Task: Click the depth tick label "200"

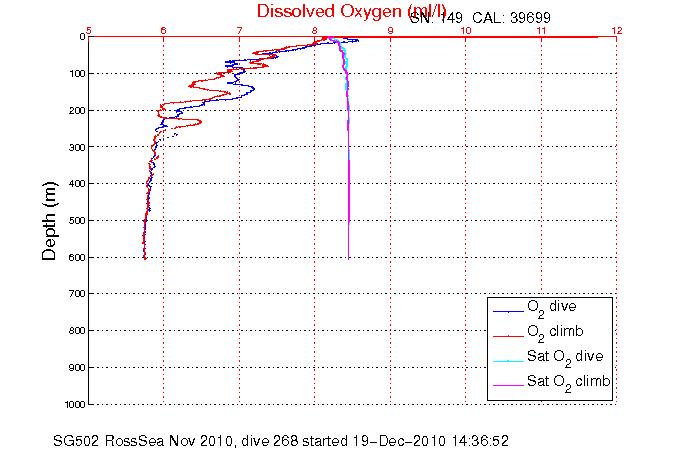Action: click(77, 110)
